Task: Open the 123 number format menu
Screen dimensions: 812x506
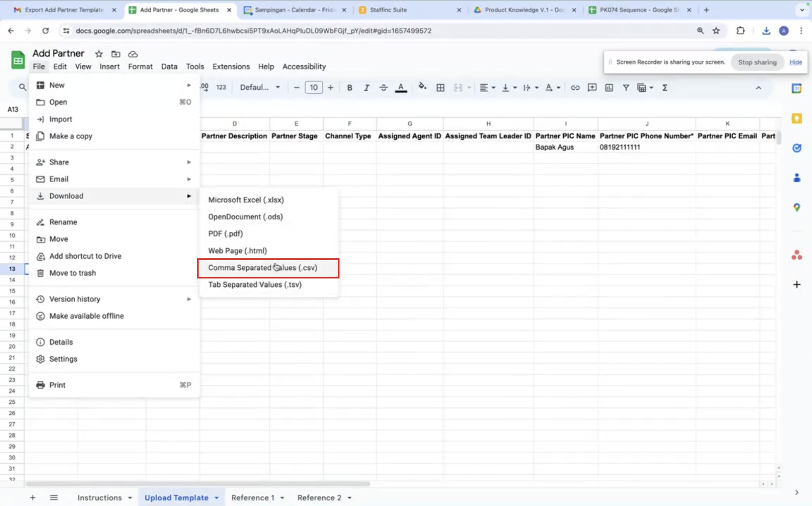Action: pos(221,88)
